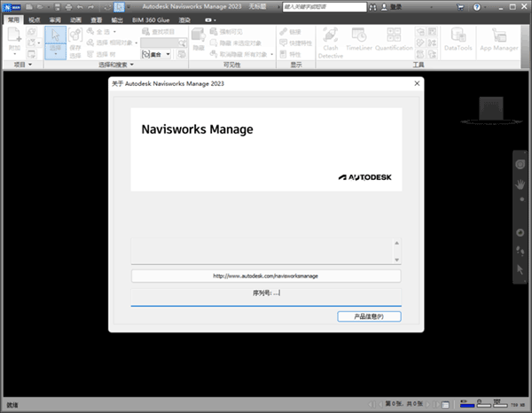This screenshot has height=413, width=532.
Task: Click Links (链接) button in Display panel
Action: pos(291,32)
